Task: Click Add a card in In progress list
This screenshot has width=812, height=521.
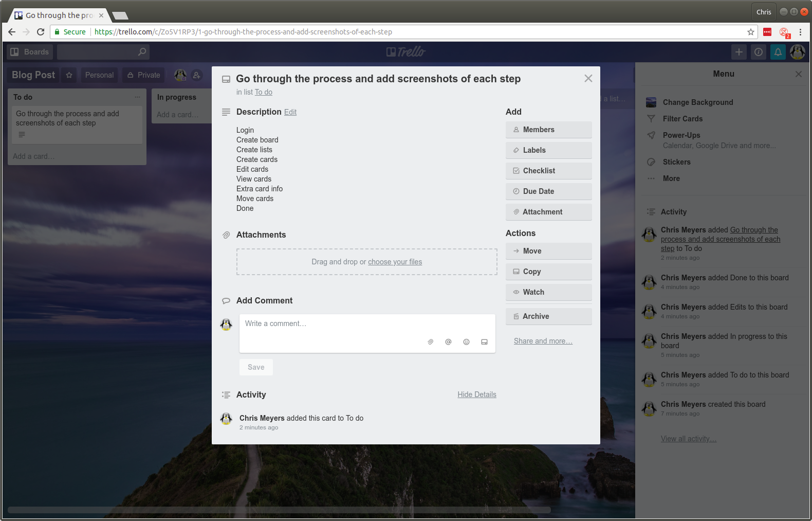Action: (178, 115)
